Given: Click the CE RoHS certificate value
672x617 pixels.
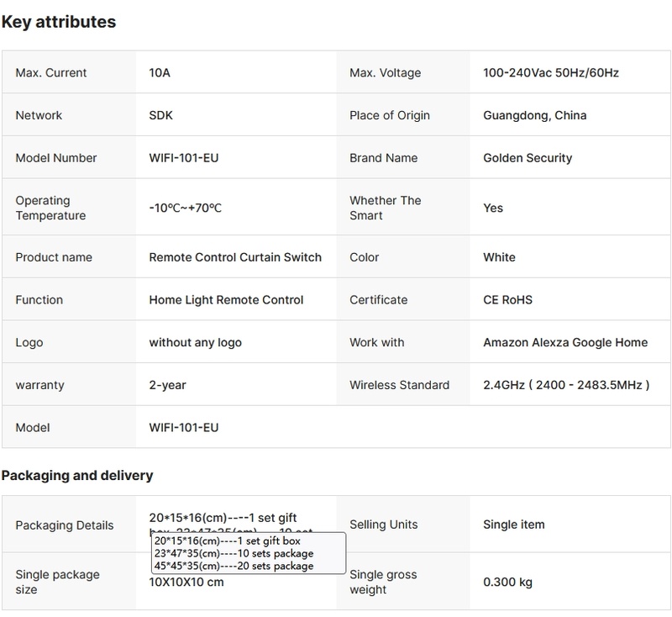Looking at the screenshot, I should click(507, 300).
